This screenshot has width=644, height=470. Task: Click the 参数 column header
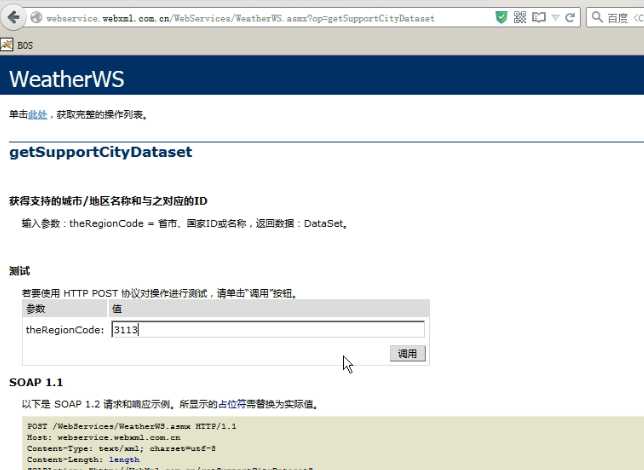coord(64,309)
